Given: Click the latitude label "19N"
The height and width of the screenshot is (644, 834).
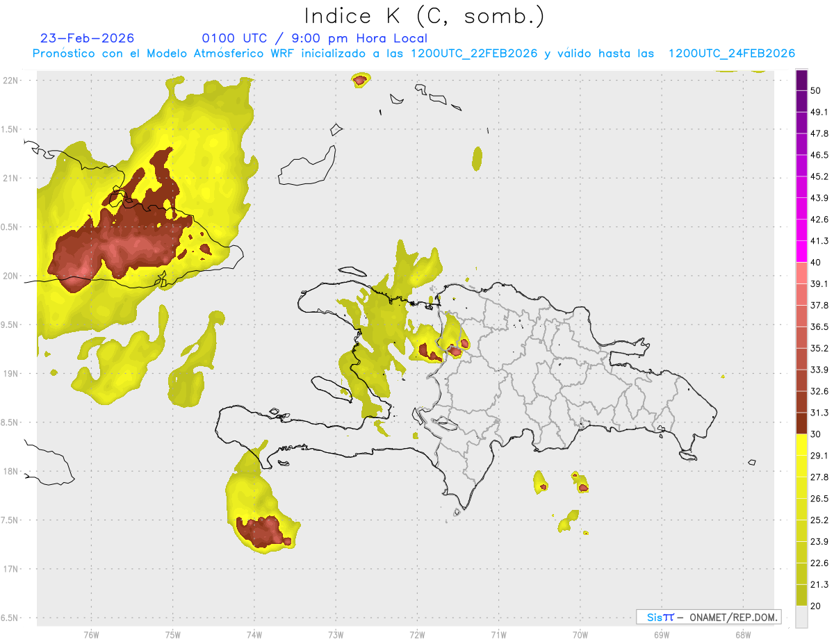Looking at the screenshot, I should point(11,373).
